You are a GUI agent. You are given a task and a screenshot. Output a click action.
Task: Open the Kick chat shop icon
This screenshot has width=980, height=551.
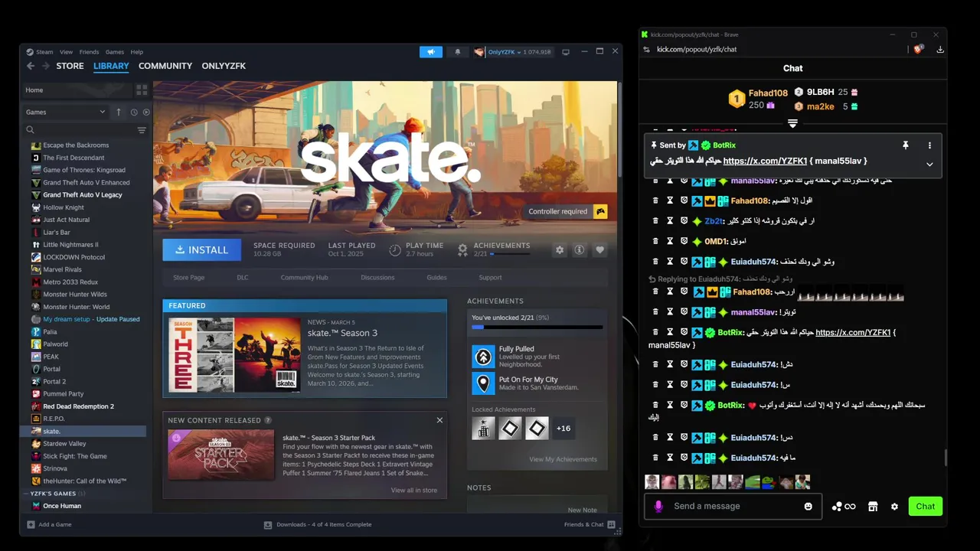coord(872,507)
